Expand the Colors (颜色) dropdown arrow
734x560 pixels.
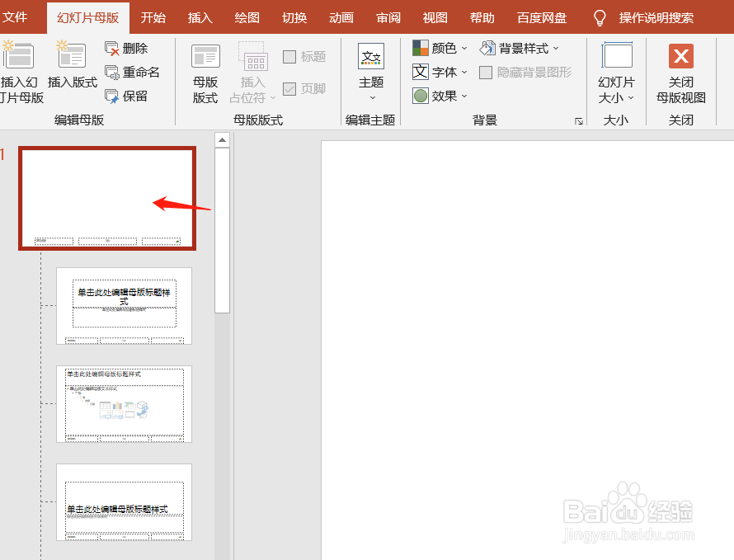click(x=464, y=48)
